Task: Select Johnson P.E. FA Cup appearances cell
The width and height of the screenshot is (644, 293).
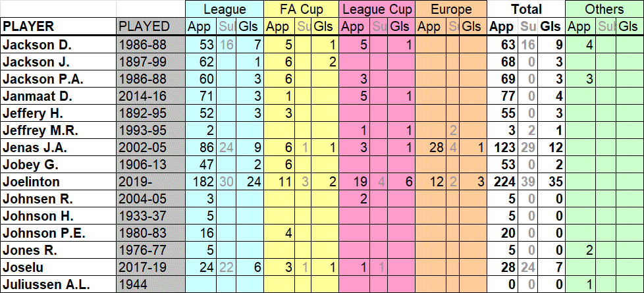Action: coord(279,233)
